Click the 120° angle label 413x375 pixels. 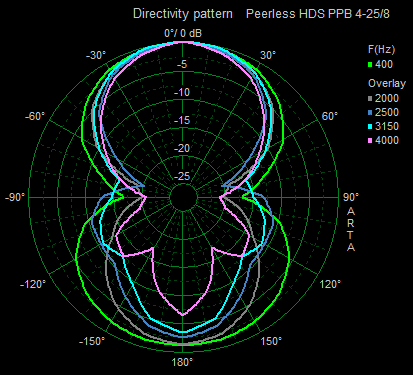[x=331, y=284]
